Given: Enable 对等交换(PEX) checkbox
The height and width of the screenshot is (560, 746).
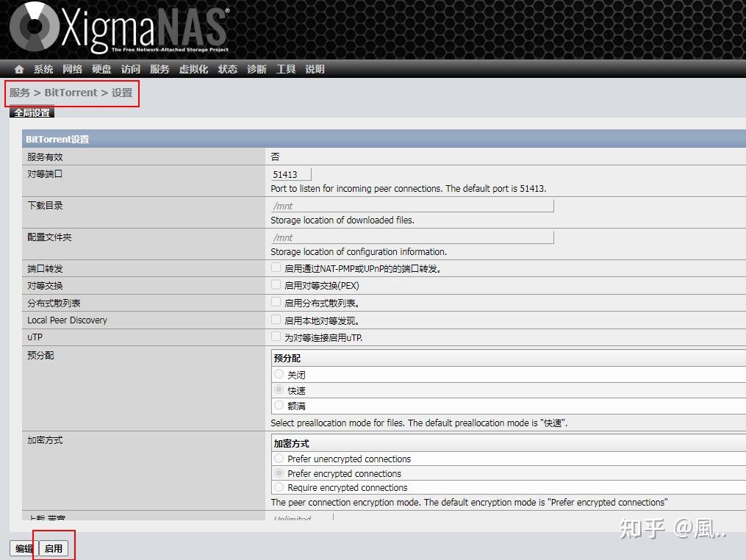Looking at the screenshot, I should pos(275,285).
